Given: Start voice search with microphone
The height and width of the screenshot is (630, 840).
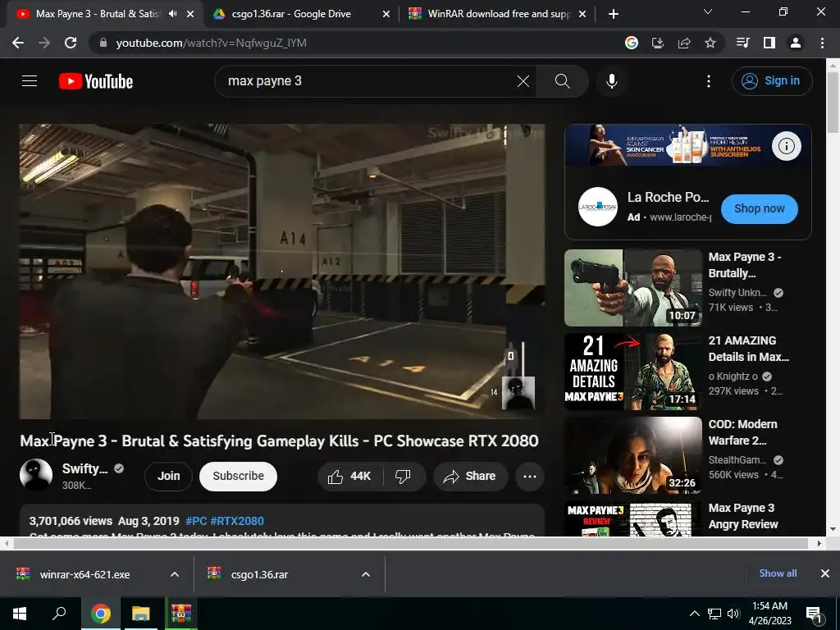Looking at the screenshot, I should 612,81.
